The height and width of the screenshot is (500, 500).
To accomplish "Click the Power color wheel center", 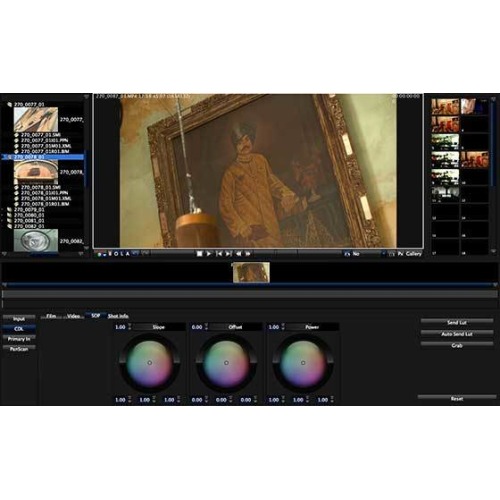I will coord(303,363).
